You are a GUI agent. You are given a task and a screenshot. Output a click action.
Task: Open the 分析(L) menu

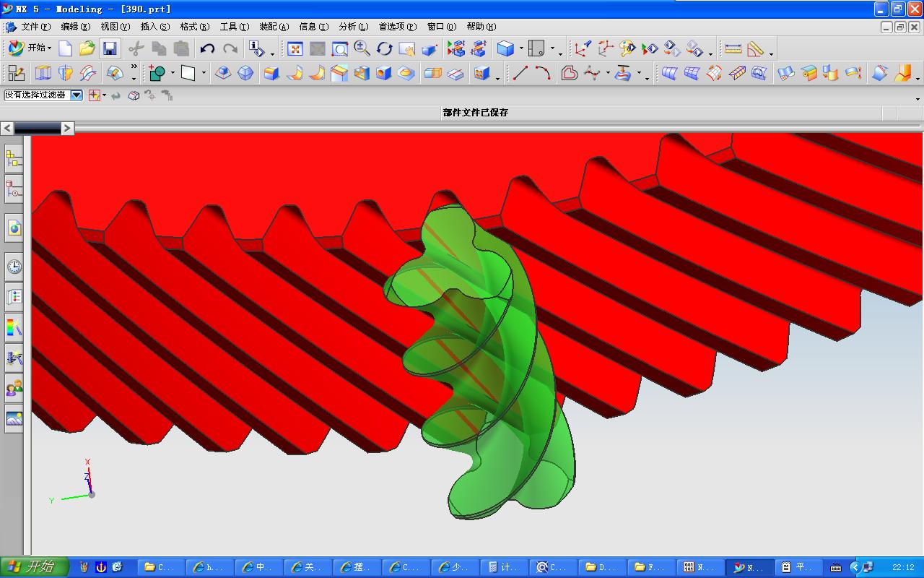click(353, 27)
